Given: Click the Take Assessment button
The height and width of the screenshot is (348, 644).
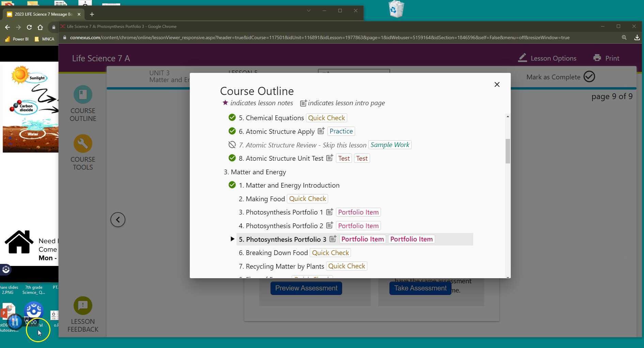Looking at the screenshot, I should point(420,288).
